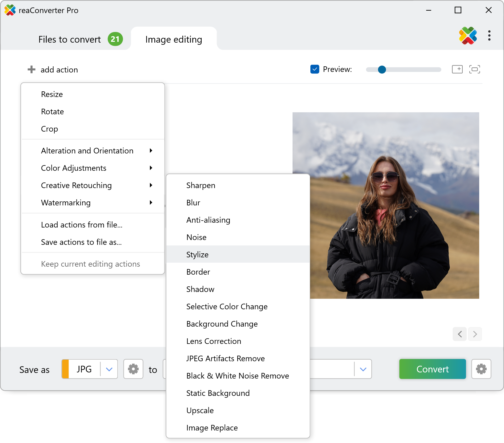Expand the JPG format dropdown
Viewport: 504px width, 443px height.
coord(109,369)
